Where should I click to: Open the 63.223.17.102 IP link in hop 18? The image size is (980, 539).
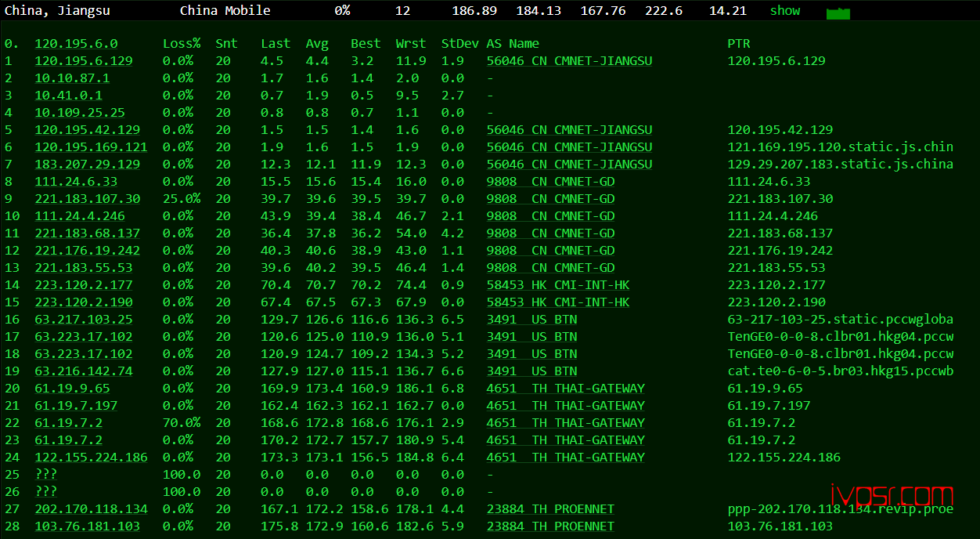coord(84,354)
